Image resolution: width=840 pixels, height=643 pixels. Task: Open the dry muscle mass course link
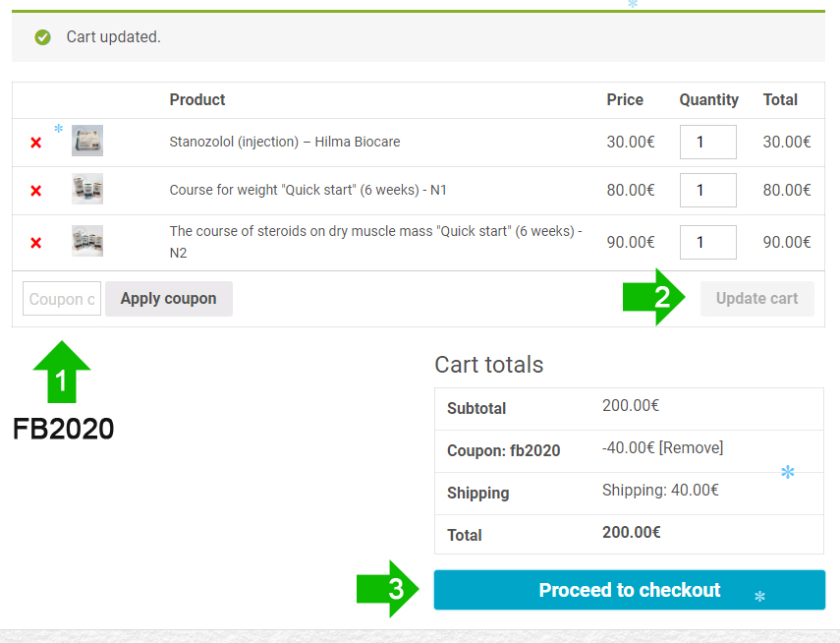pos(375,232)
